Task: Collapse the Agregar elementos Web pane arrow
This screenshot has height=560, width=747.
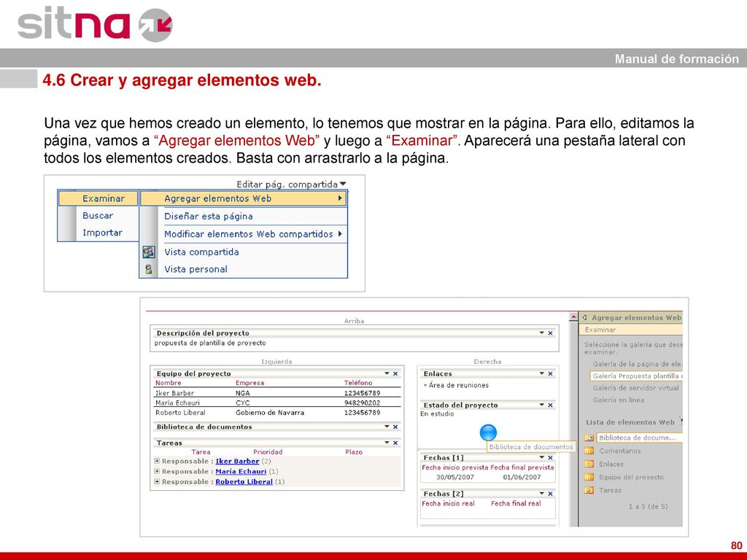Action: point(584,318)
